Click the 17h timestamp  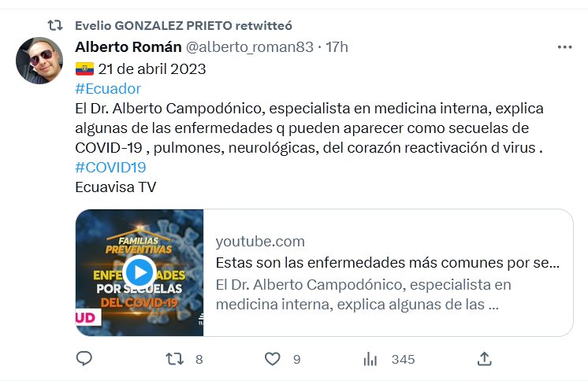(x=337, y=47)
